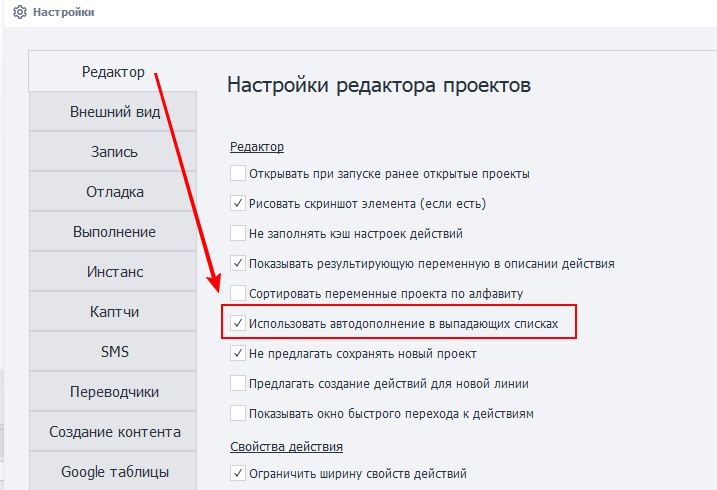
Task: Select the Редактор tab
Action: pos(113,72)
